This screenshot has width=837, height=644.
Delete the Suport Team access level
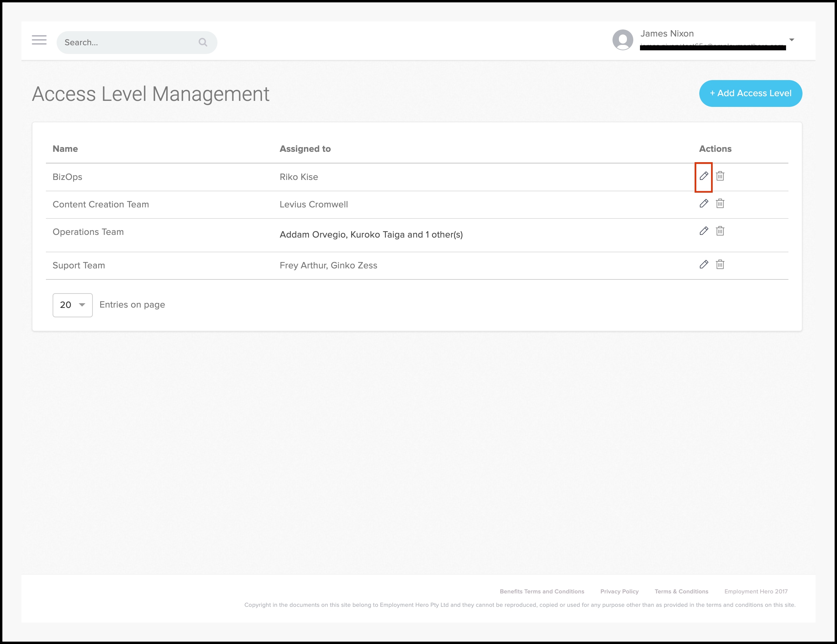[720, 264]
